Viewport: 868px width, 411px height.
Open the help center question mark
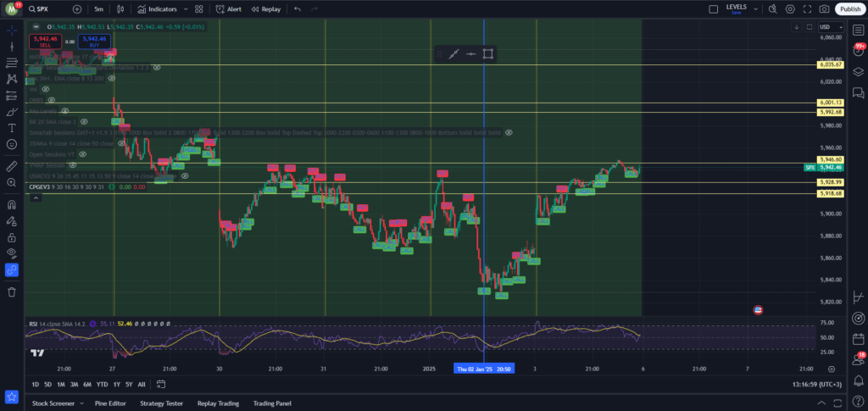pos(858,400)
